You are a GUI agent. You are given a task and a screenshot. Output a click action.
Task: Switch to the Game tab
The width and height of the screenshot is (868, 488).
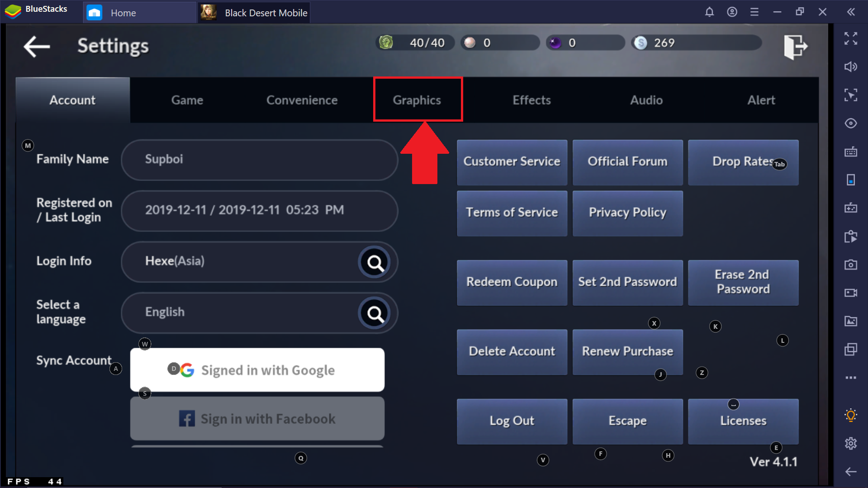(187, 100)
